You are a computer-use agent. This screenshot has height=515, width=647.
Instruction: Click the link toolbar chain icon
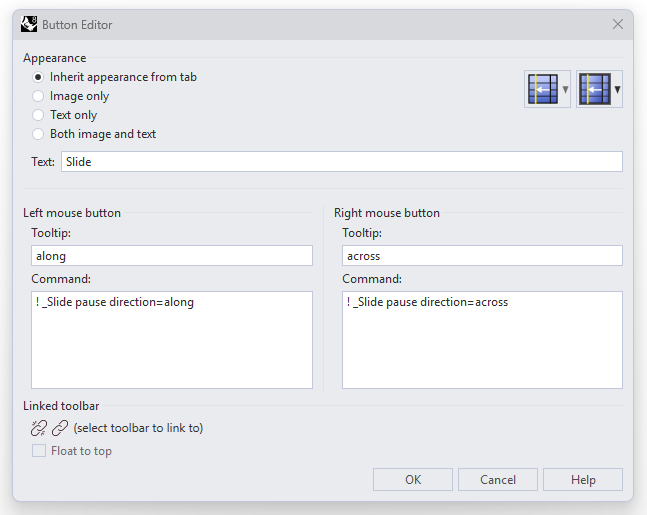click(60, 428)
